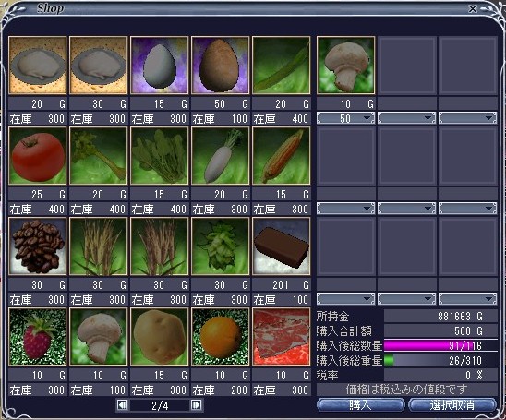Click the Shop window title
The height and width of the screenshot is (420, 506).
coord(51,8)
